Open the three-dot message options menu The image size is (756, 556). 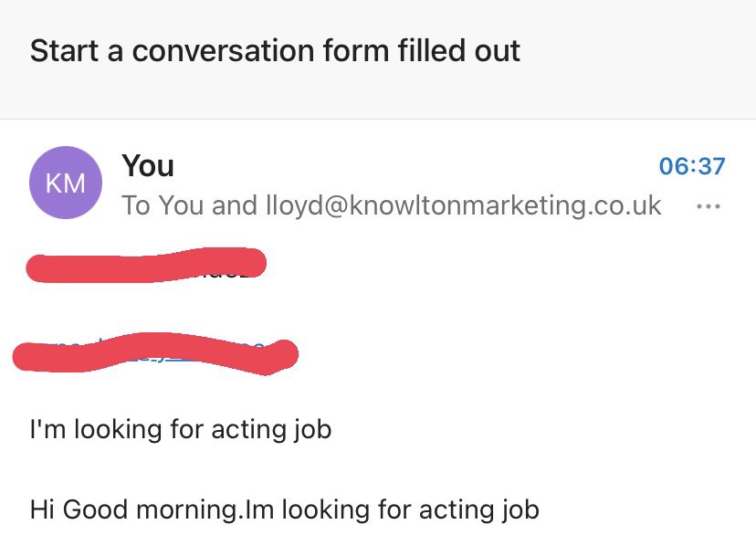[x=708, y=207]
